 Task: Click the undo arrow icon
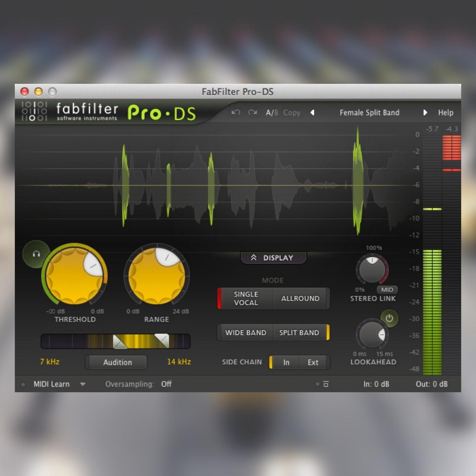(x=236, y=112)
